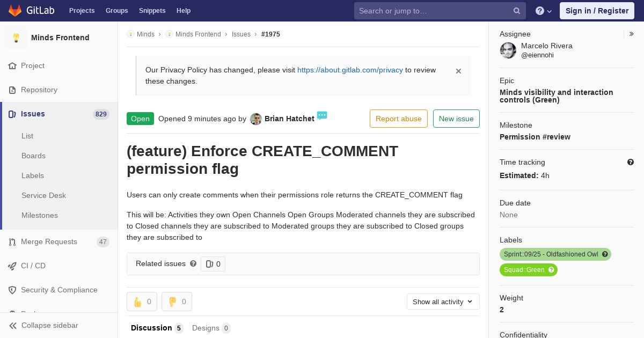The width and height of the screenshot is (644, 338).
Task: Click the Squad::Green help icon
Action: (x=551, y=270)
